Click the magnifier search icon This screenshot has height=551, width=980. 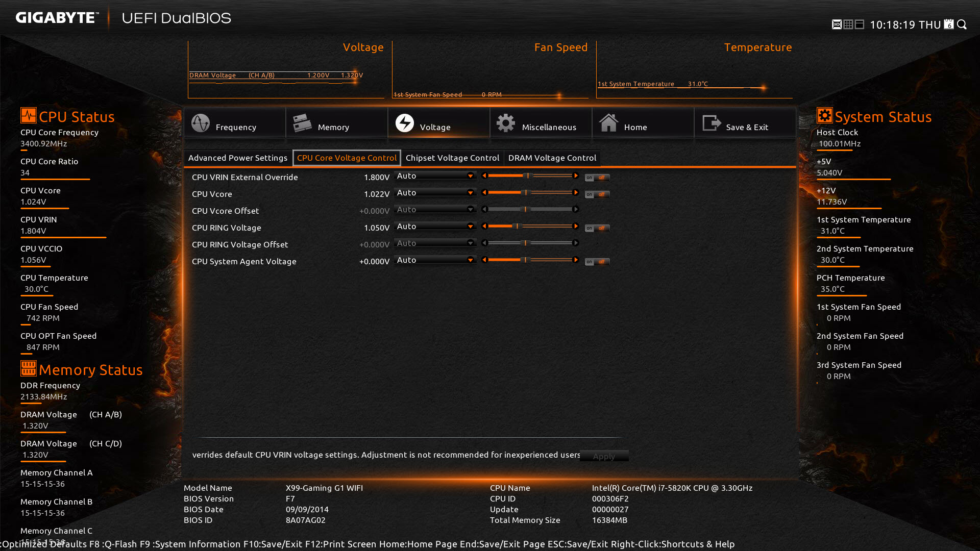pyautogui.click(x=962, y=24)
